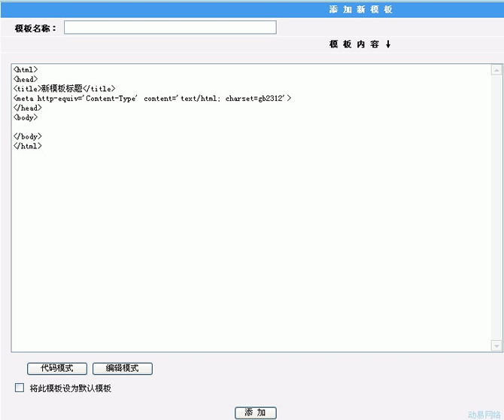This screenshot has width=504, height=420.
Task: Click the meta Content-Type line in editor
Action: [x=150, y=99]
